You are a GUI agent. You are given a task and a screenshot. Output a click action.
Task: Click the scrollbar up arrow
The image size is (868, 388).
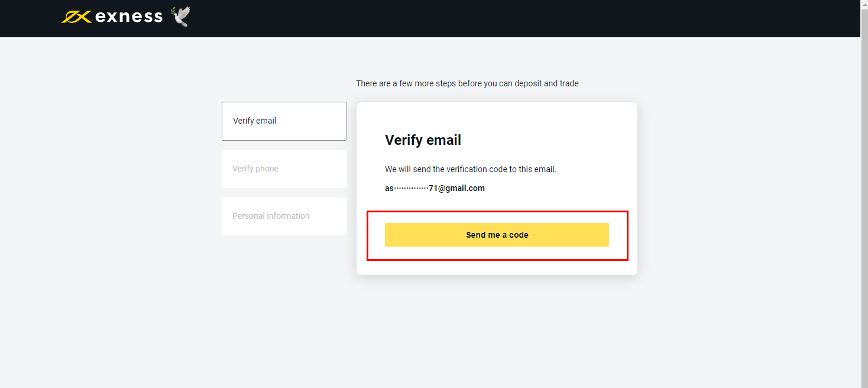click(864, 4)
